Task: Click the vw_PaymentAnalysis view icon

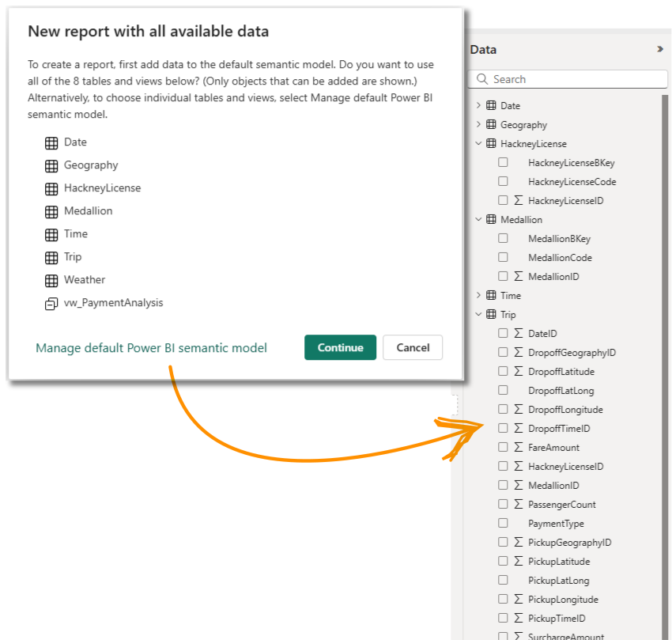Action: [51, 304]
